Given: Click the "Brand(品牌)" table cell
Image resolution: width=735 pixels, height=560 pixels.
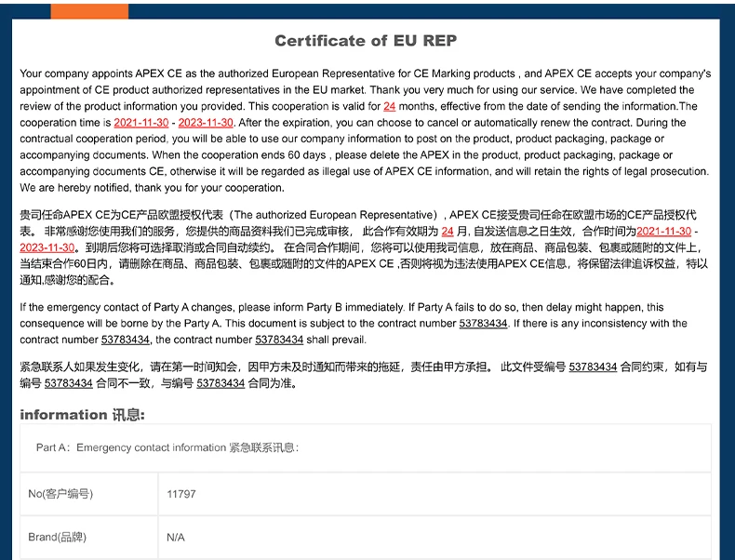Looking at the screenshot, I should 89,537.
